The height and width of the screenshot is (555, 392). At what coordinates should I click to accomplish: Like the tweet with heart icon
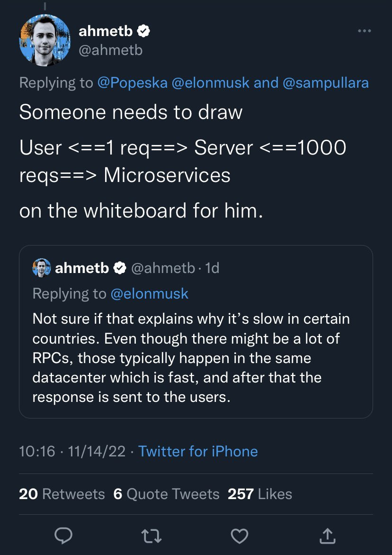239,536
